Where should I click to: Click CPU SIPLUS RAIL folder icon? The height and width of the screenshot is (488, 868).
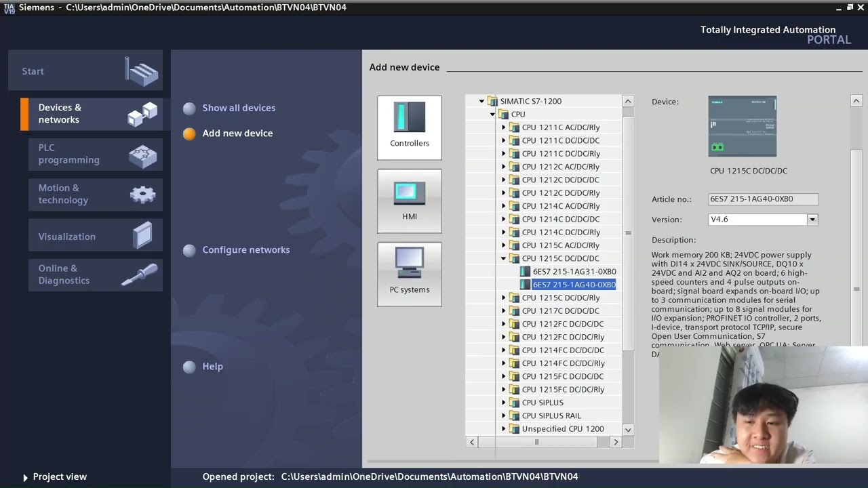514,416
